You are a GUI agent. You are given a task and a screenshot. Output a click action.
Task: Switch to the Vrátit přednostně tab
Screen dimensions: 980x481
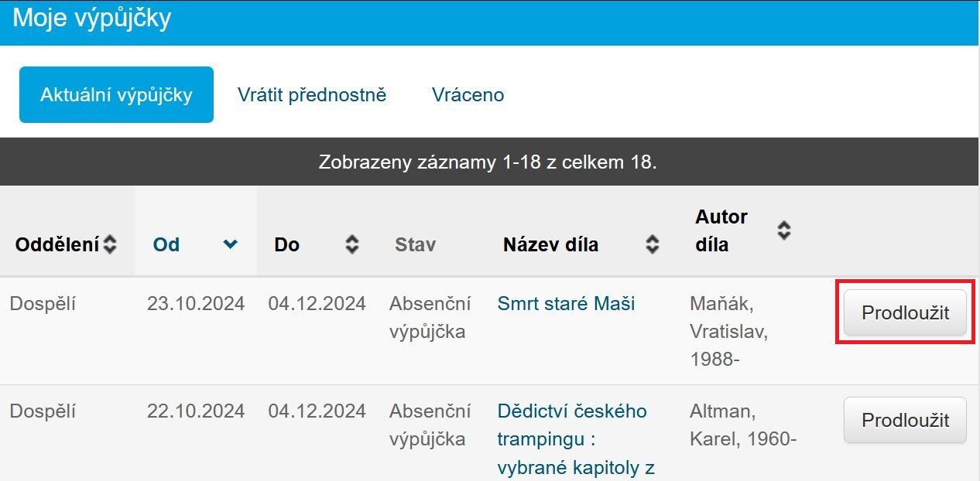pos(312,95)
